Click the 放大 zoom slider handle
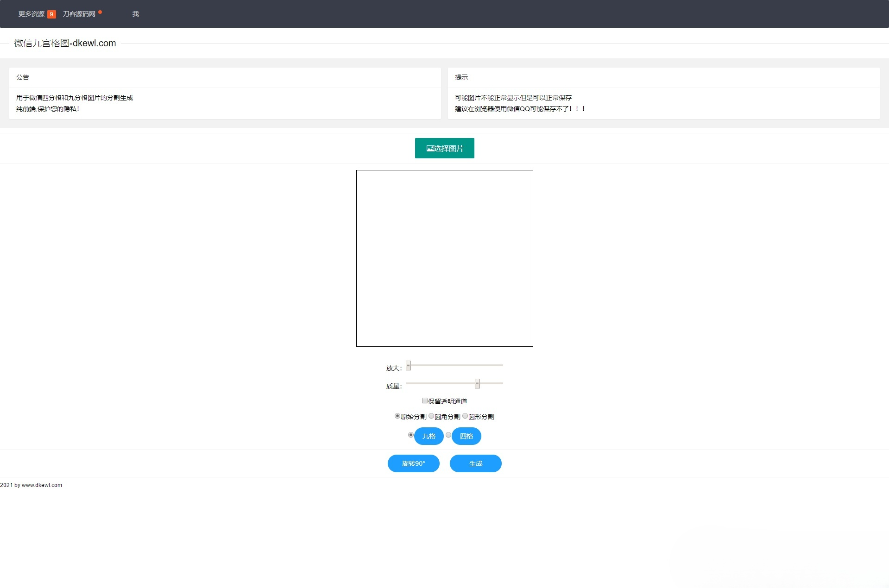889x588 pixels. [408, 365]
